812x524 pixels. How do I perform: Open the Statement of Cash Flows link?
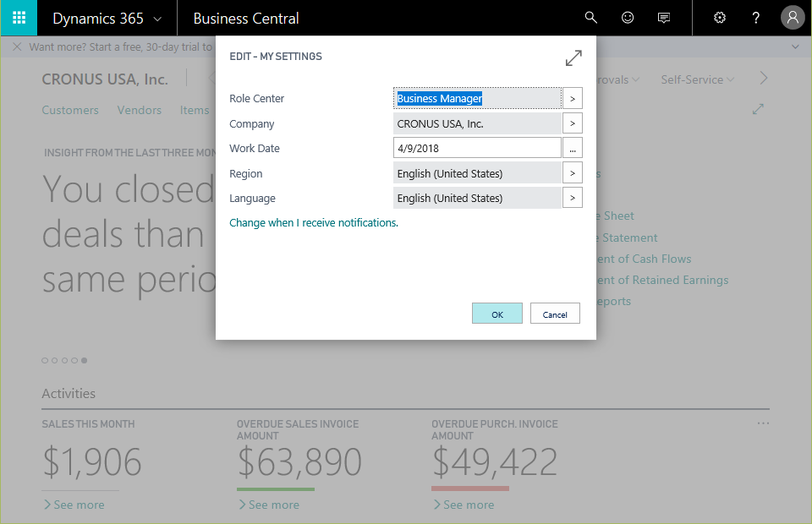pyautogui.click(x=644, y=259)
